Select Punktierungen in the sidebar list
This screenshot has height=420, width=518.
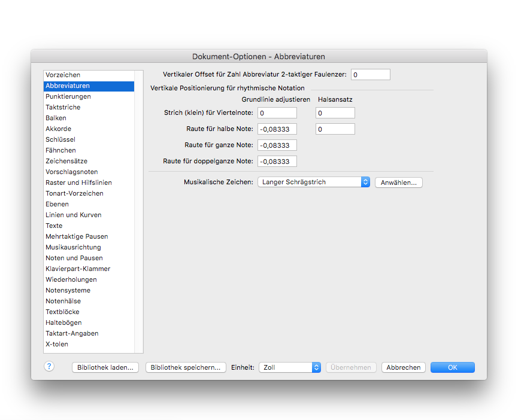pyautogui.click(x=68, y=96)
